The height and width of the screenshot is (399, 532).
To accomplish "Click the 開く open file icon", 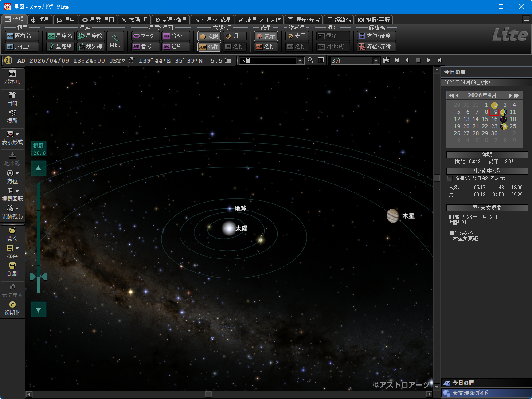I will click(x=12, y=234).
